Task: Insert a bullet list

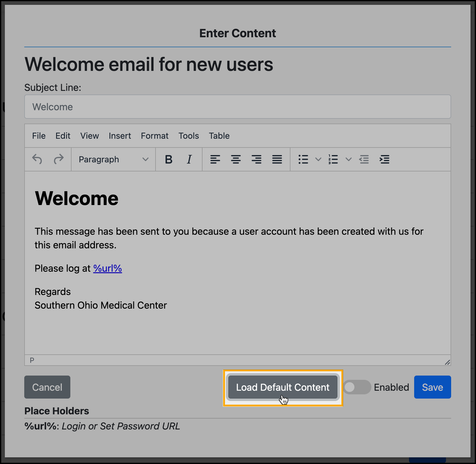Action: (x=303, y=159)
